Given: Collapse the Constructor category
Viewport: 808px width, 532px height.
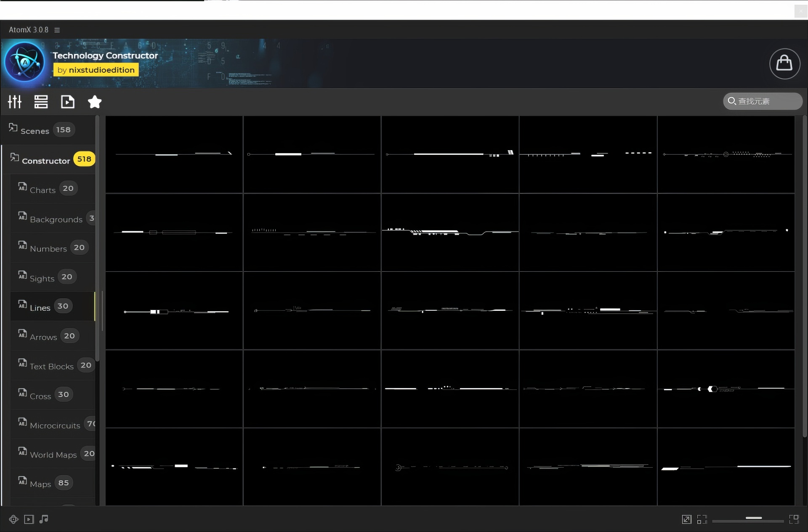Looking at the screenshot, I should coord(48,159).
